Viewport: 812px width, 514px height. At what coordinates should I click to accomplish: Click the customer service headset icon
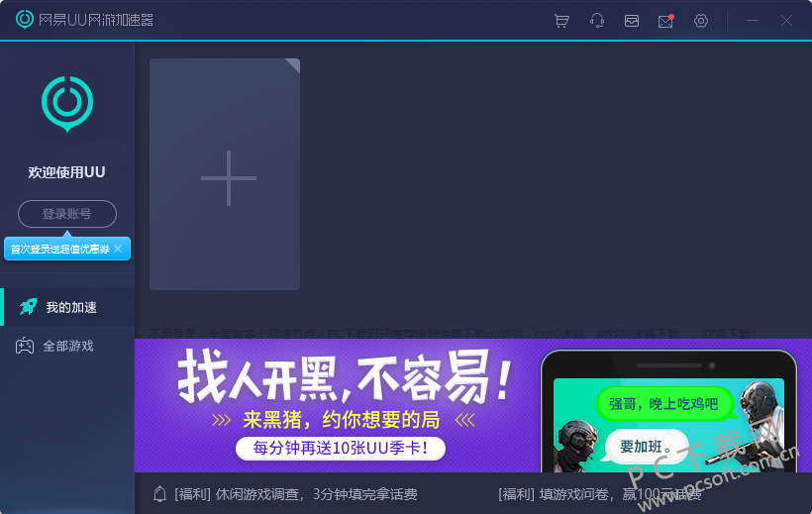[596, 21]
